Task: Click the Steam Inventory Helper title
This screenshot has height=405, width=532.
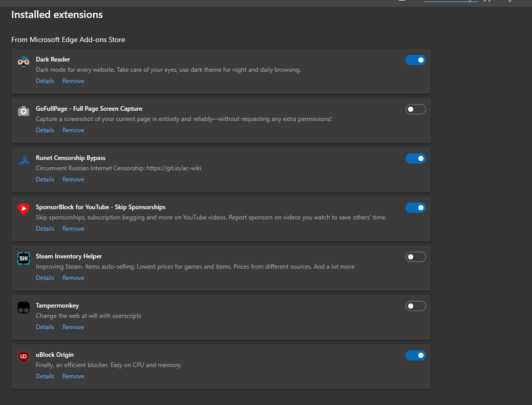Action: coord(69,256)
